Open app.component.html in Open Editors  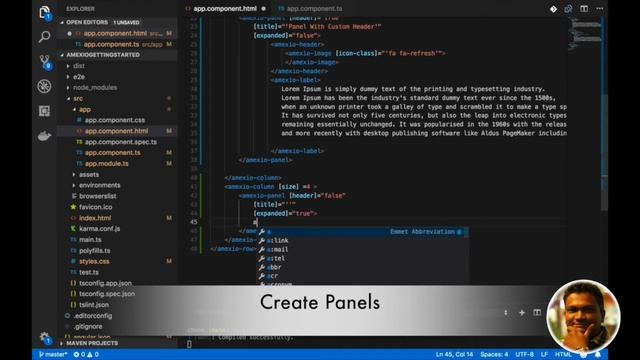click(118, 33)
